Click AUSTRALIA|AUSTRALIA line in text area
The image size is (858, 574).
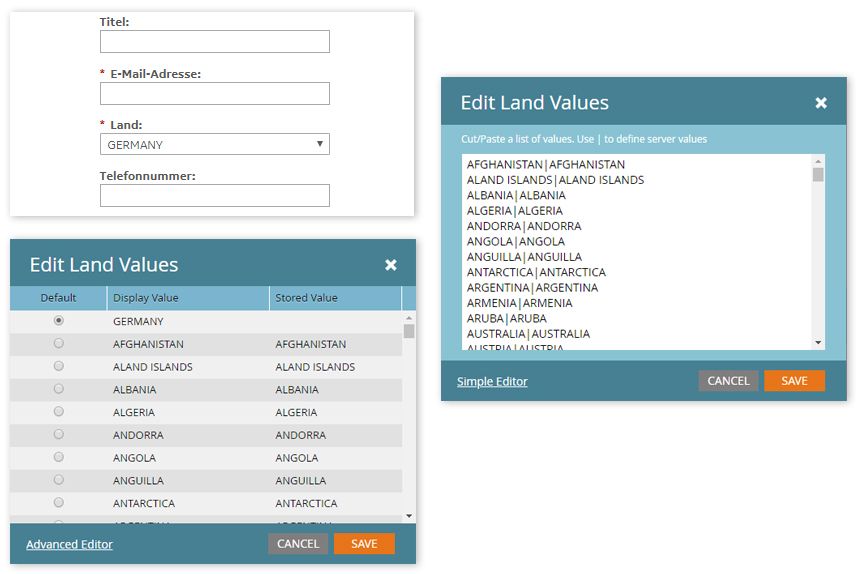[528, 333]
